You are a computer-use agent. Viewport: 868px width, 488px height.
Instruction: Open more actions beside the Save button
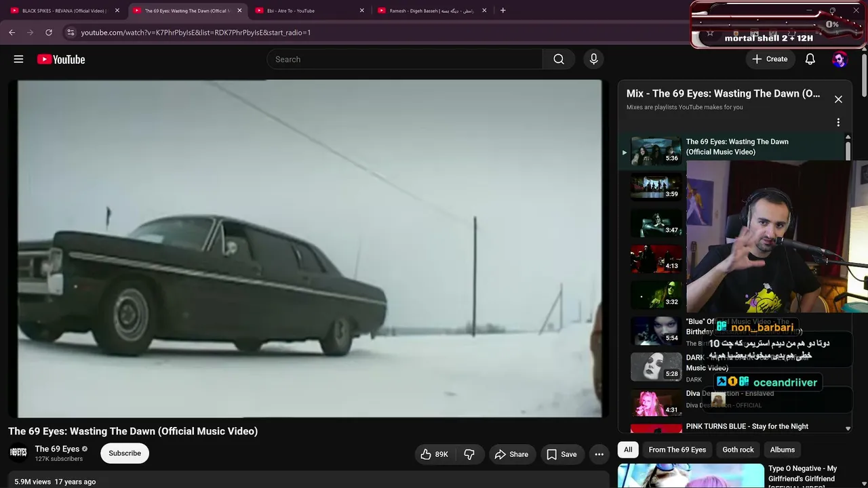click(x=599, y=454)
